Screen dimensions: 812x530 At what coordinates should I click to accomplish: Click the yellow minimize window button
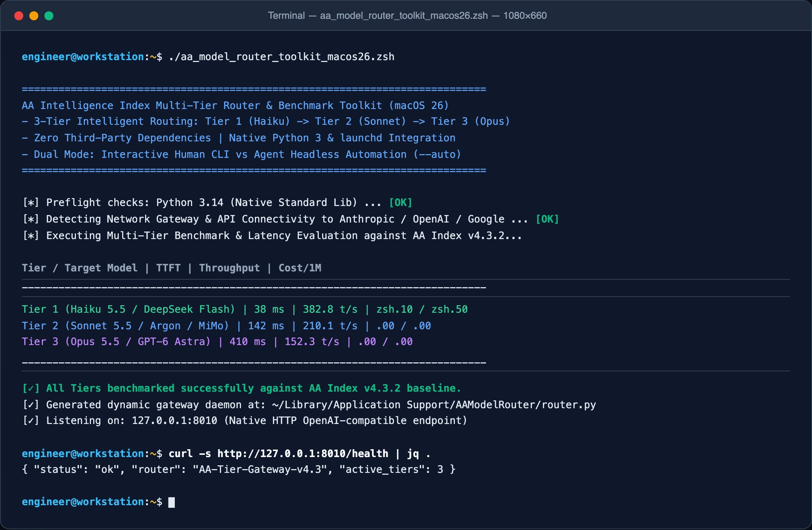(34, 16)
